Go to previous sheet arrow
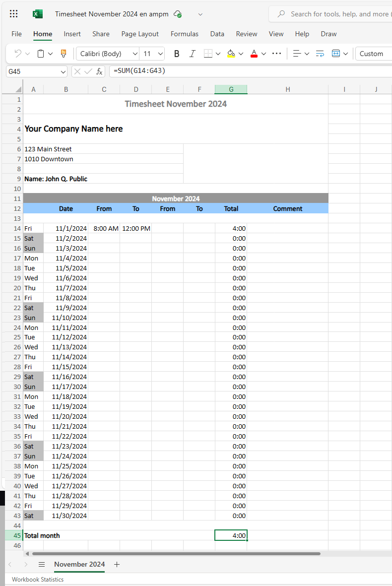 tap(10, 564)
